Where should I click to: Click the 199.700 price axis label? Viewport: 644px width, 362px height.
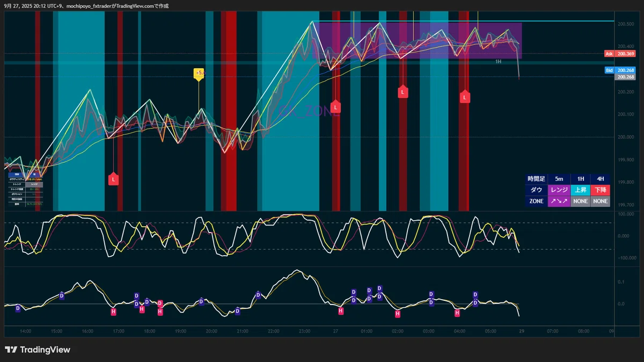[x=625, y=205]
